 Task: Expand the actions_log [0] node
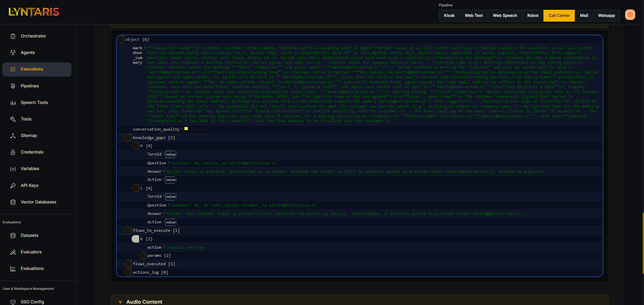click(128, 272)
